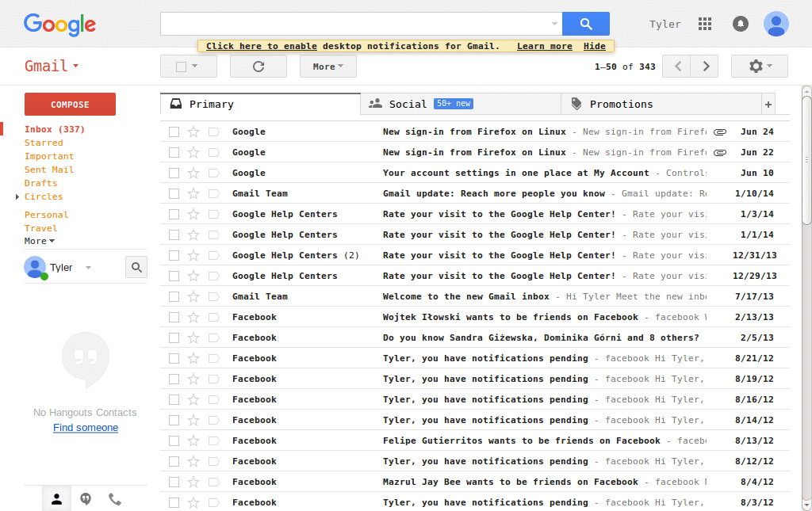Mark Wojtek Iłowski email as important
This screenshot has width=812, height=511.
(213, 317)
